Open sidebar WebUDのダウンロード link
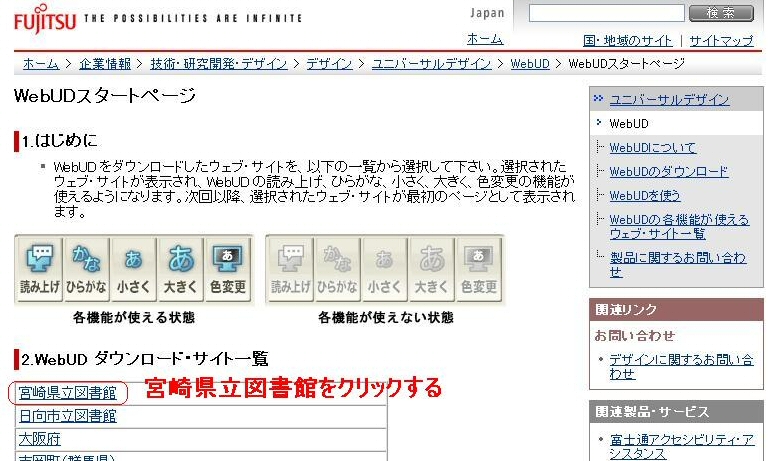The width and height of the screenshot is (774, 461). pyautogui.click(x=669, y=172)
